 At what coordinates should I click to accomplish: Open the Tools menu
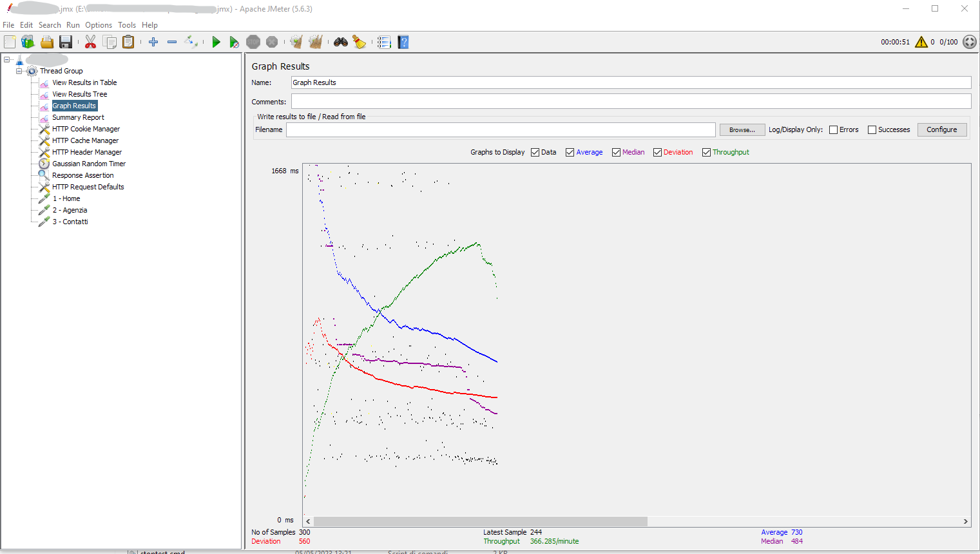point(127,25)
